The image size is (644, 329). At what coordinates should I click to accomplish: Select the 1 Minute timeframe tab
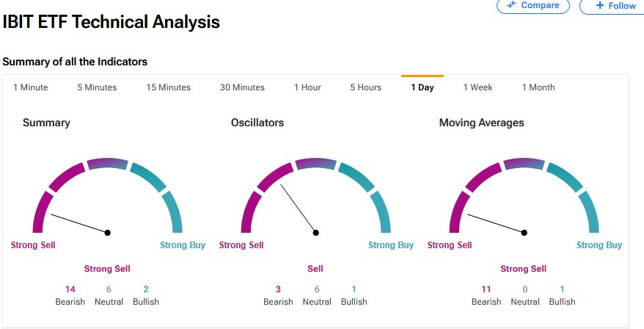pos(30,87)
